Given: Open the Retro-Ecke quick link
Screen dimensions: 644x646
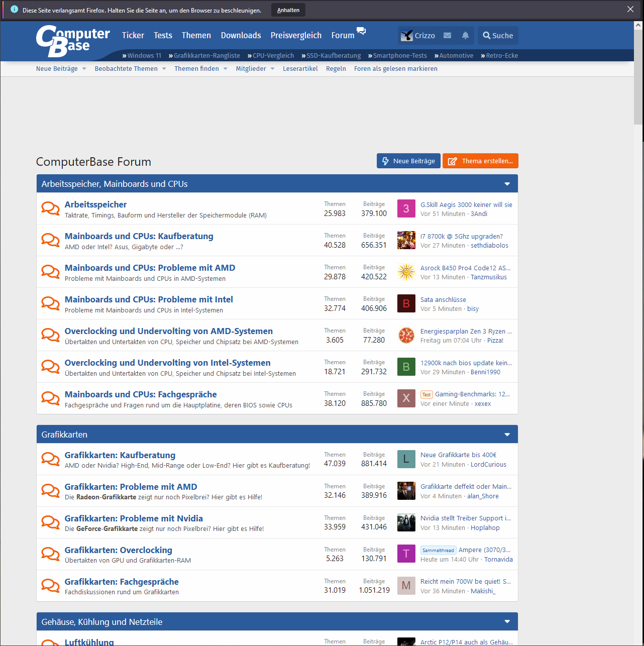Looking at the screenshot, I should pyautogui.click(x=499, y=56).
